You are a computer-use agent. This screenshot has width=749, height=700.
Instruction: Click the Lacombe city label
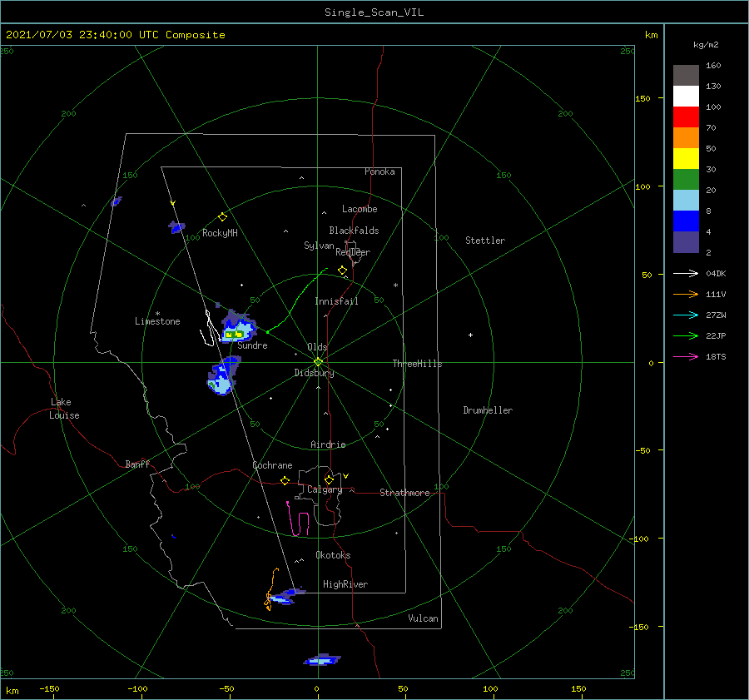click(360, 209)
